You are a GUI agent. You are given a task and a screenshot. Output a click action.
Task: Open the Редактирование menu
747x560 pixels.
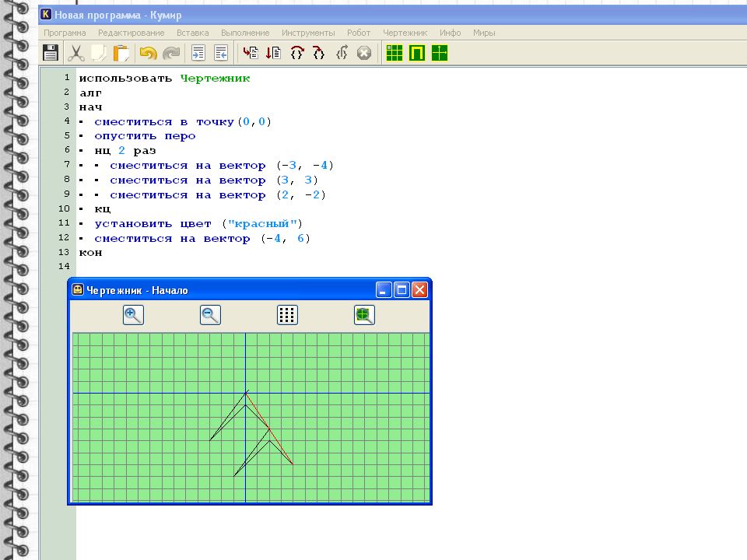(131, 33)
